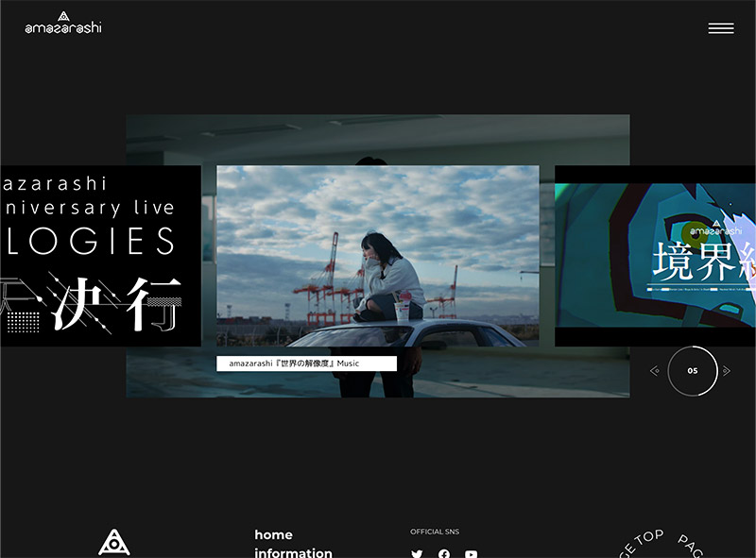Open the home footer link
Image resolution: width=756 pixels, height=558 pixels.
click(273, 534)
